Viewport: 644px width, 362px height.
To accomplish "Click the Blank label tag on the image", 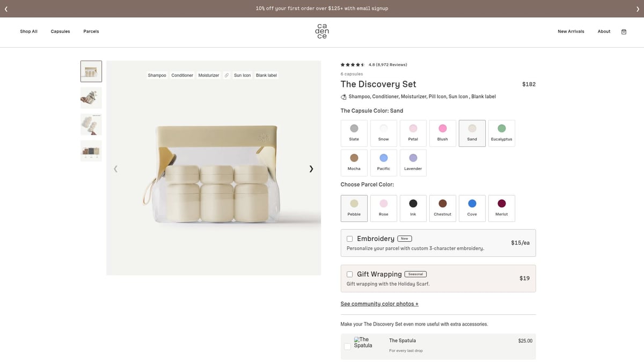I will [x=266, y=75].
